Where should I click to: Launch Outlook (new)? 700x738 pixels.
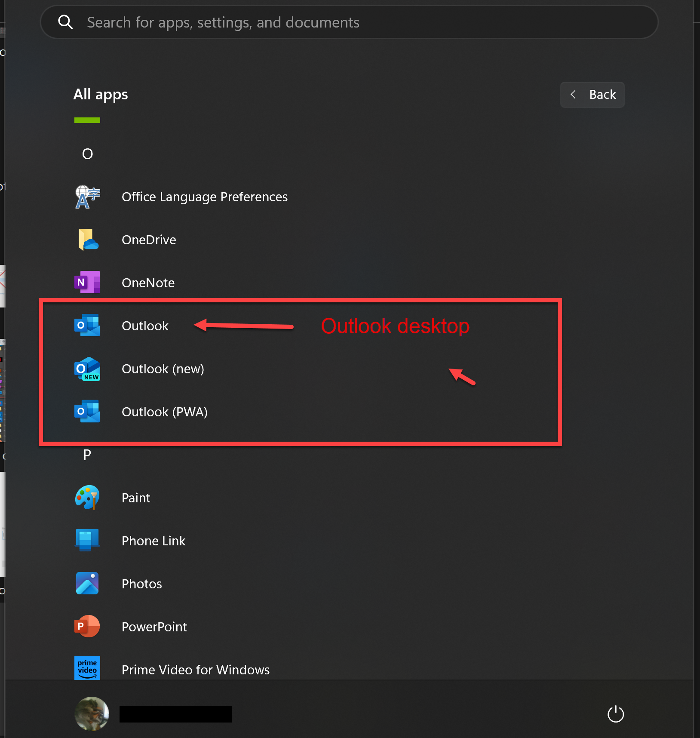pos(163,369)
